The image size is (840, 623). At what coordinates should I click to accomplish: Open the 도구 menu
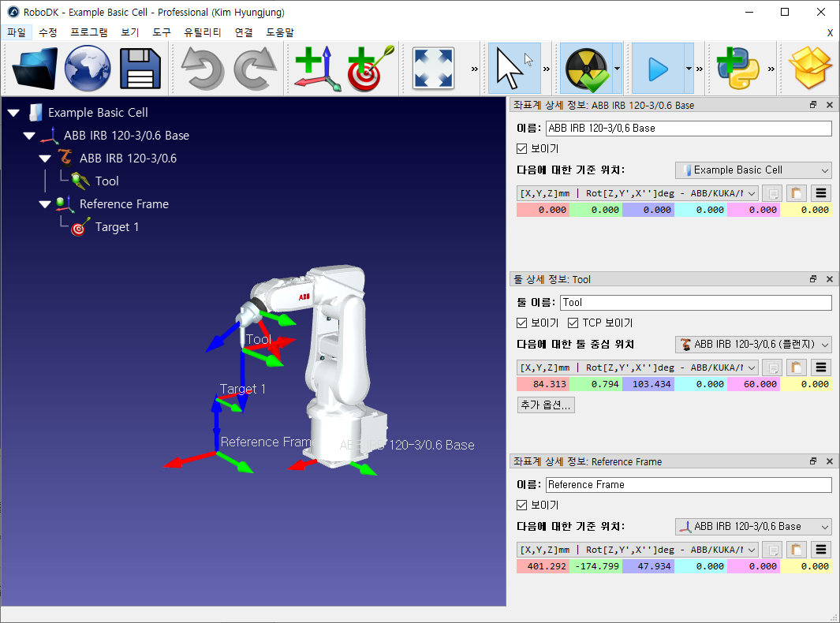[x=161, y=32]
